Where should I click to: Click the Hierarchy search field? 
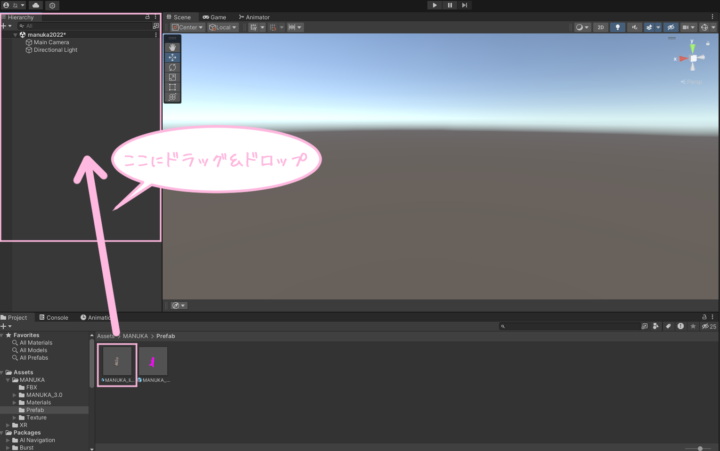tap(84, 26)
